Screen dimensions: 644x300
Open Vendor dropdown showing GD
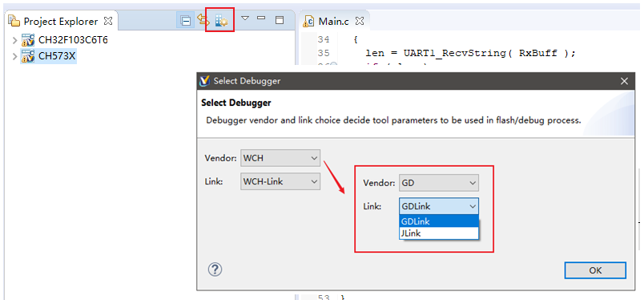pos(439,182)
